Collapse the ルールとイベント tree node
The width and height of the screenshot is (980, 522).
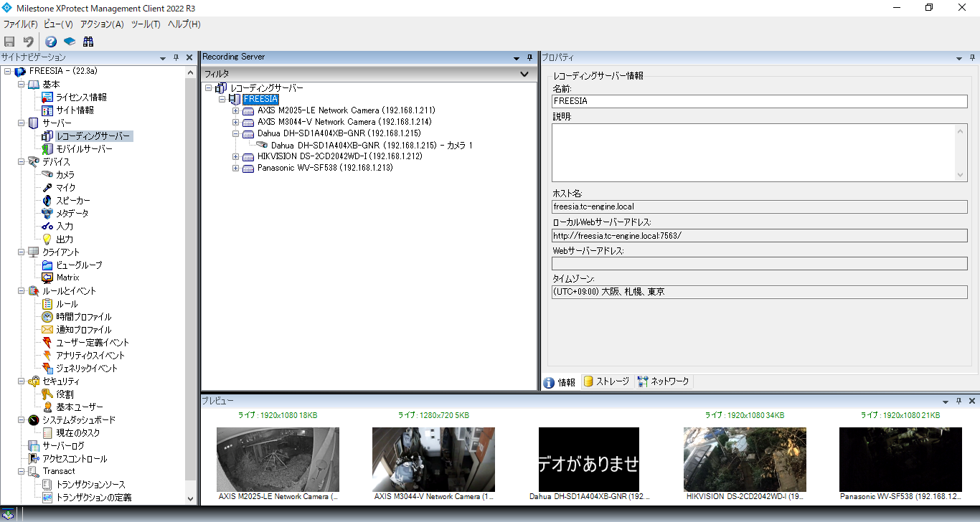[x=21, y=291]
